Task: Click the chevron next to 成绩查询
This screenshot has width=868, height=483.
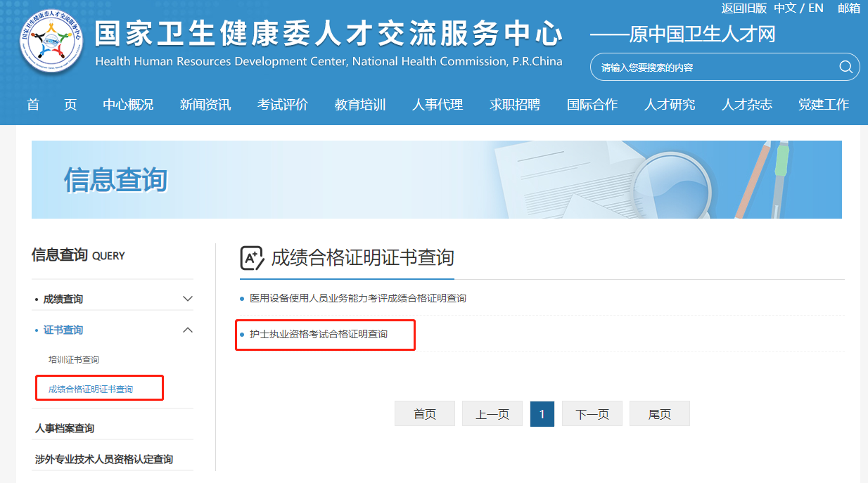Action: click(x=188, y=298)
